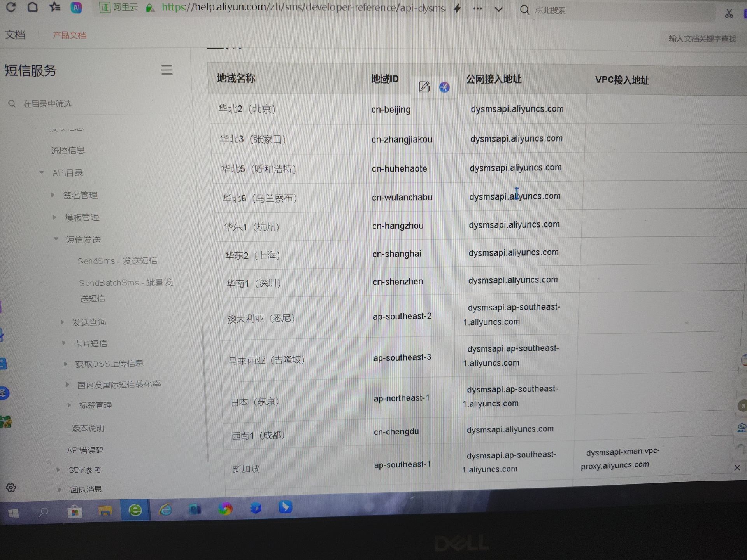This screenshot has width=747, height=560.
Task: Click the taskbar search icon
Action: pos(44,513)
